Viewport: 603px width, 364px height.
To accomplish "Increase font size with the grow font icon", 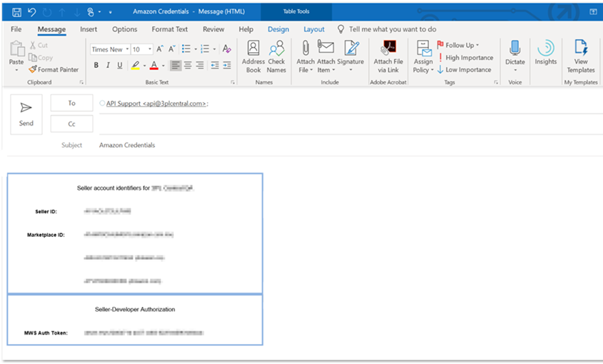I will click(160, 49).
